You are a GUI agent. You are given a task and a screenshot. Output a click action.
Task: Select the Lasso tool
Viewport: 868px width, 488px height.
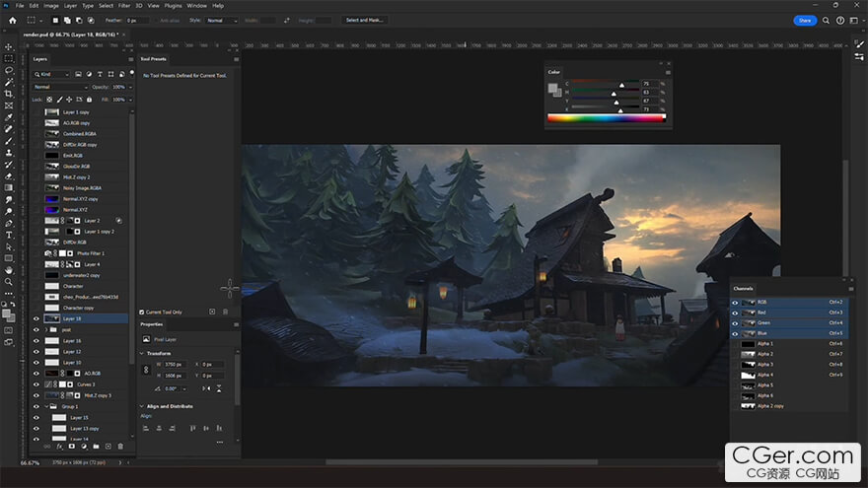(x=8, y=70)
